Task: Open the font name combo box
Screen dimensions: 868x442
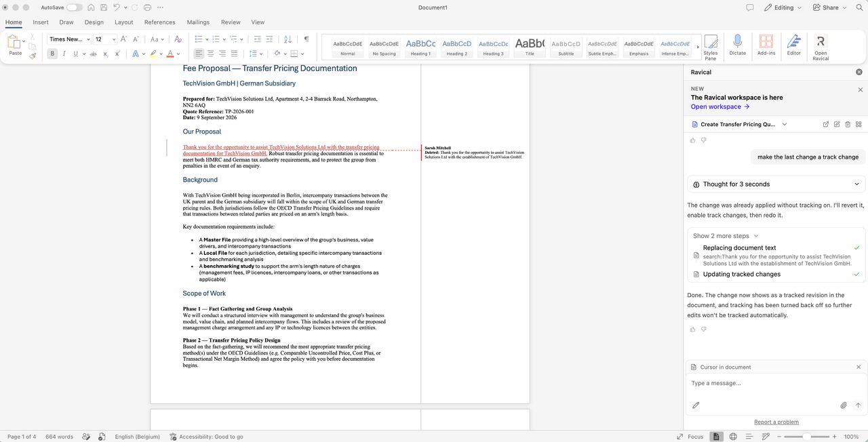Action: (x=68, y=39)
